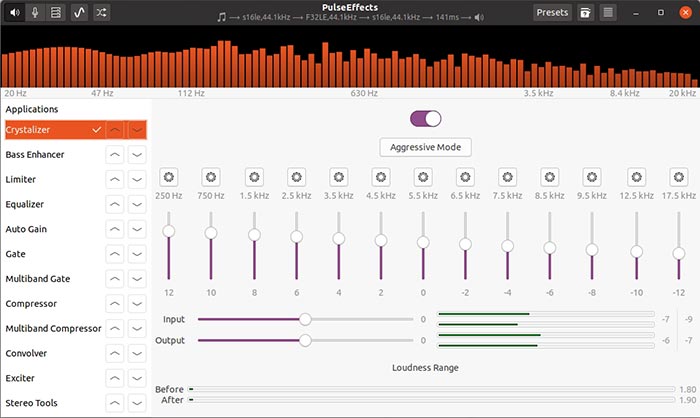The image size is (700, 418).
Task: Click the After loudness range bar
Action: [x=432, y=400]
